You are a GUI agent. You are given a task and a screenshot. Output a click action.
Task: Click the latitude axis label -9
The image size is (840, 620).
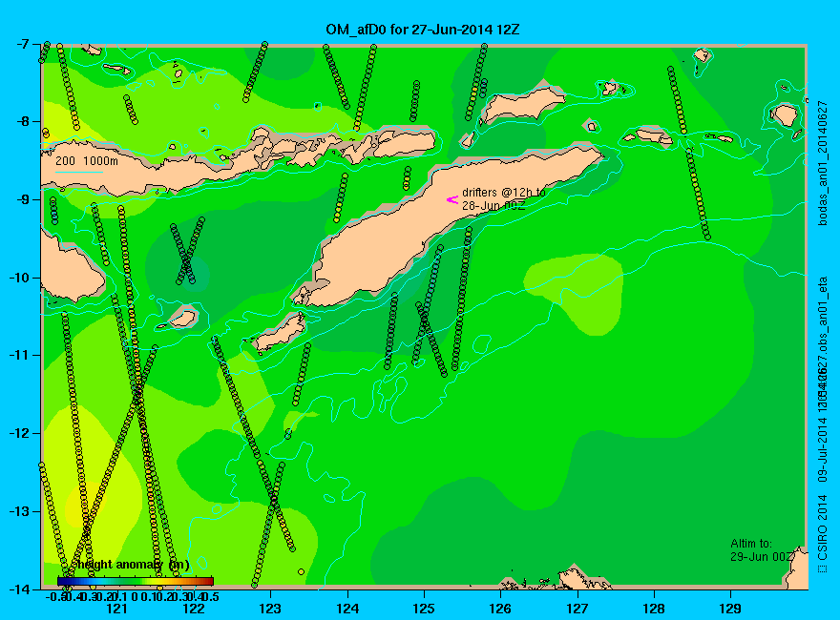[24, 199]
